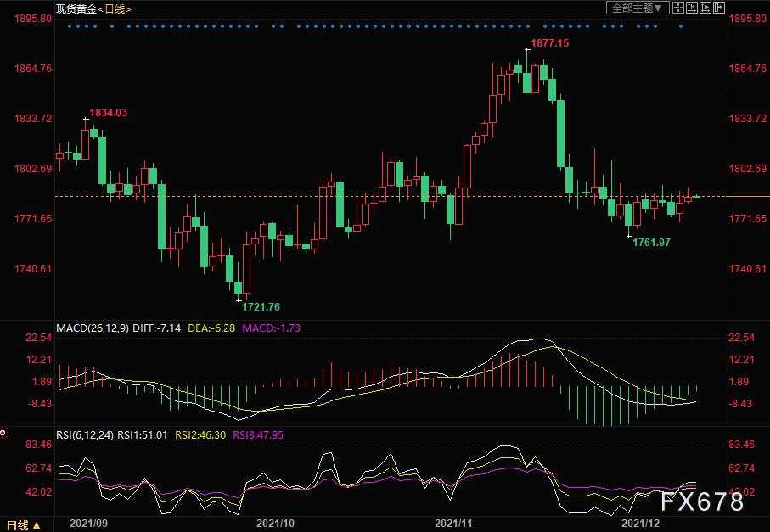
Task: Select the MACD:-1.73 value
Action: point(271,328)
